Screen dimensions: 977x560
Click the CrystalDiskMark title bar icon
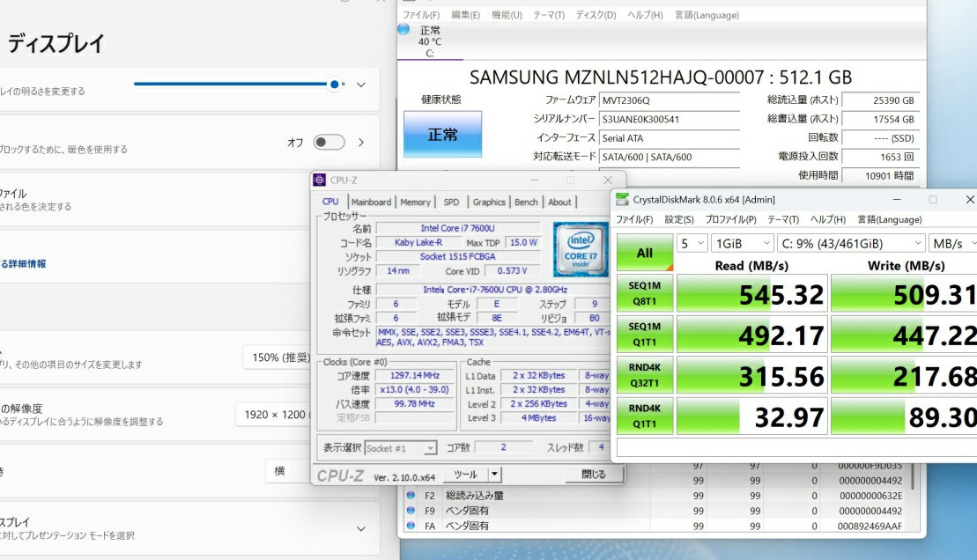coord(623,200)
